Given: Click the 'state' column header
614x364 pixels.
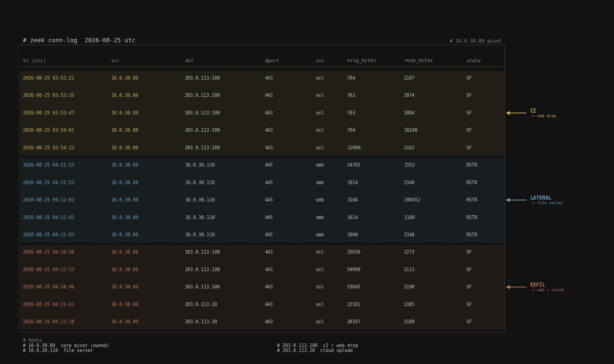Looking at the screenshot, I should click(x=473, y=61).
